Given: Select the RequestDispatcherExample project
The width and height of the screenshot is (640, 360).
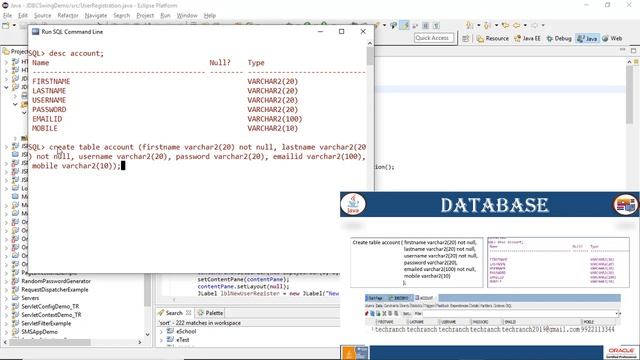Looking at the screenshot, I should coord(54,289).
